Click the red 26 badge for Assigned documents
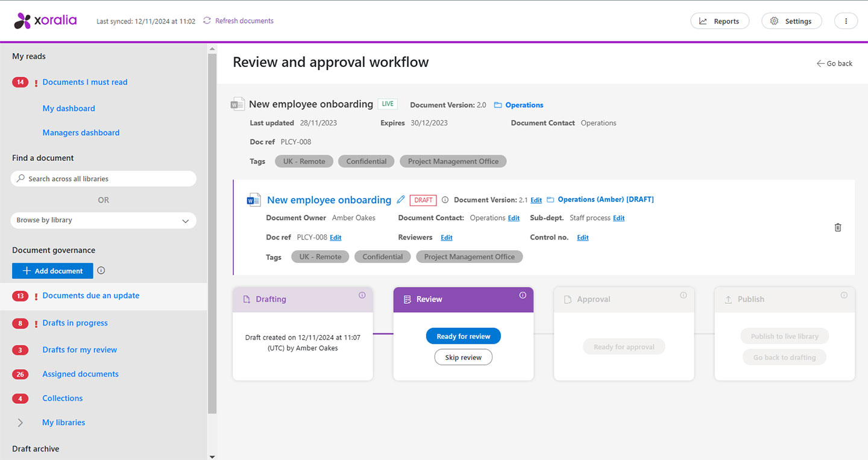The height and width of the screenshot is (460, 868). coord(20,374)
